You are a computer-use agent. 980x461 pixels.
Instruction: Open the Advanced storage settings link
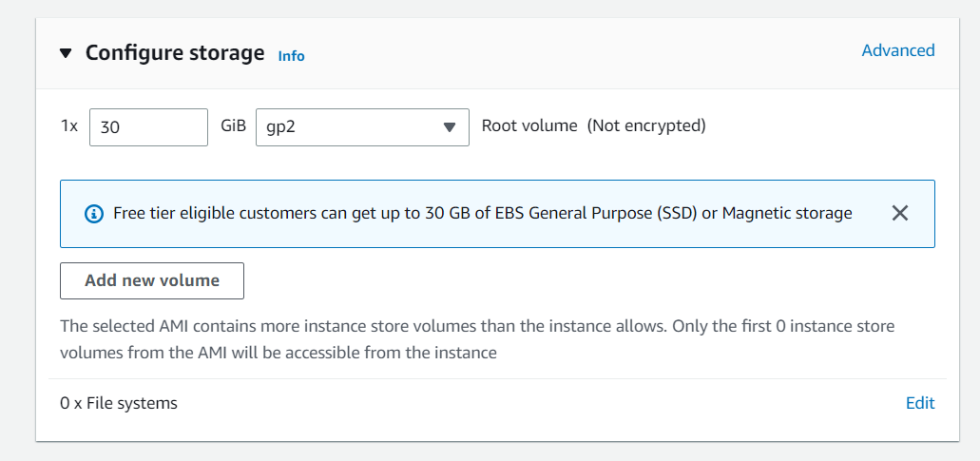pyautogui.click(x=897, y=50)
